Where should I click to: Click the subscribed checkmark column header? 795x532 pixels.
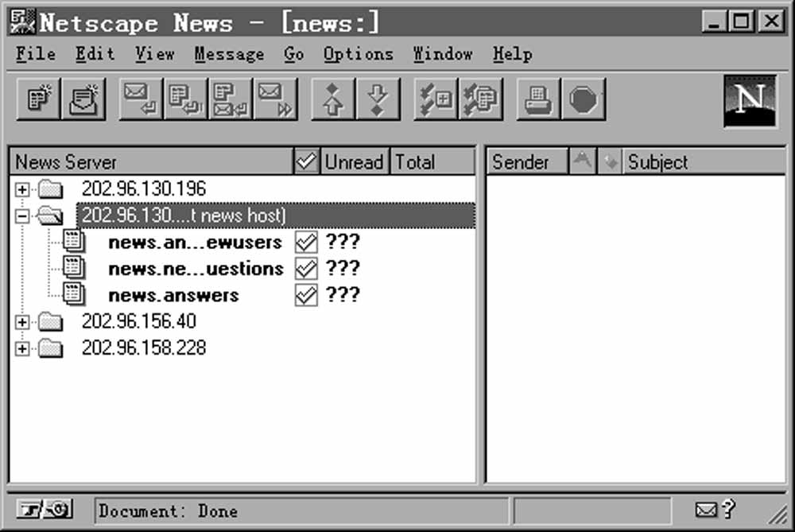(x=307, y=161)
